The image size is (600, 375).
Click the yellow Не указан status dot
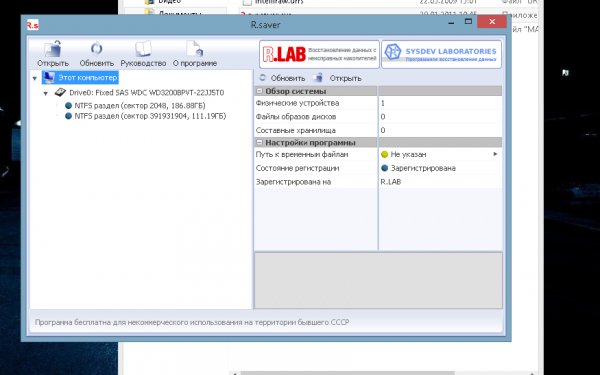point(385,154)
